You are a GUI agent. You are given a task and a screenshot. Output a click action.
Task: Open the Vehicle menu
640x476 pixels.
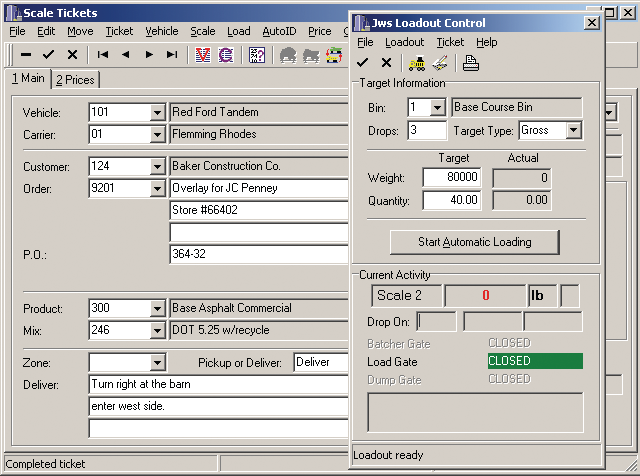pos(162,31)
